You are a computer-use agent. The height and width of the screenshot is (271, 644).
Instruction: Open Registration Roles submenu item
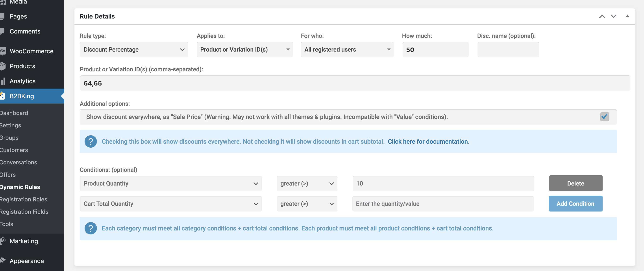pos(24,199)
